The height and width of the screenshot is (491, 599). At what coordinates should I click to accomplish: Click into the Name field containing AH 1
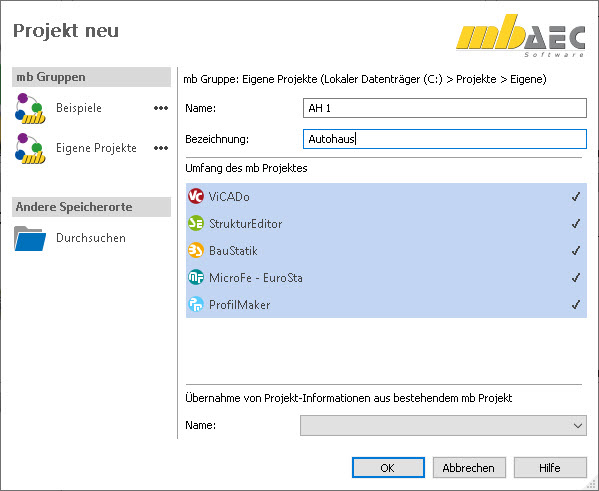click(x=445, y=108)
